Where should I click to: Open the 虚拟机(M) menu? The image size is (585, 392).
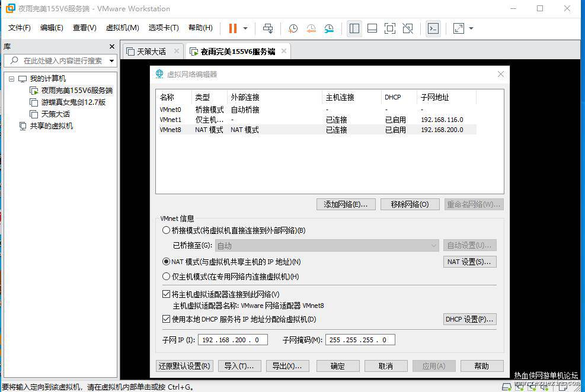[x=122, y=28]
